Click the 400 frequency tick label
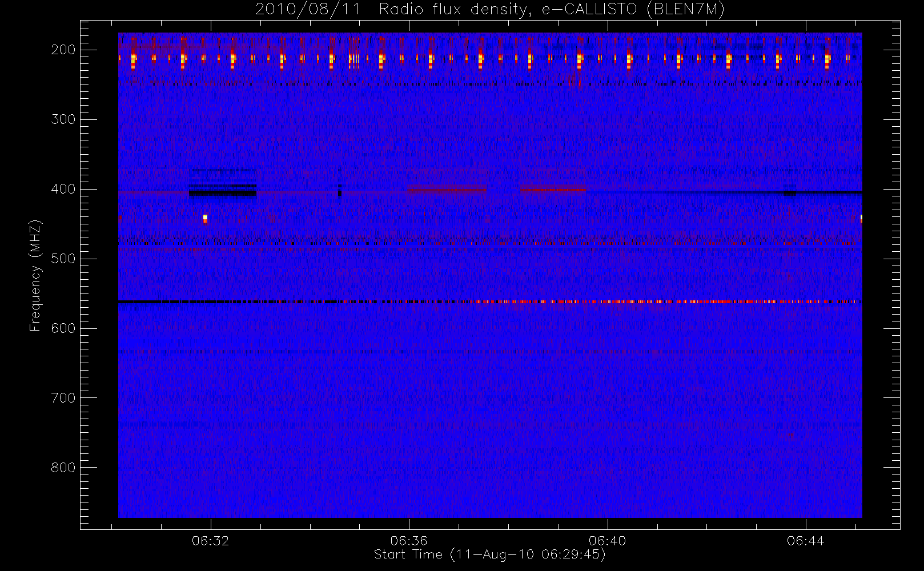This screenshot has width=924, height=571. (63, 189)
